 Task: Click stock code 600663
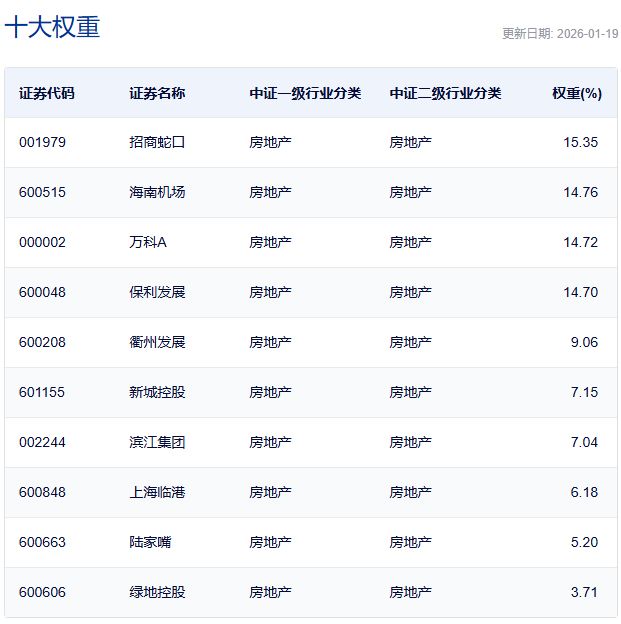point(42,542)
